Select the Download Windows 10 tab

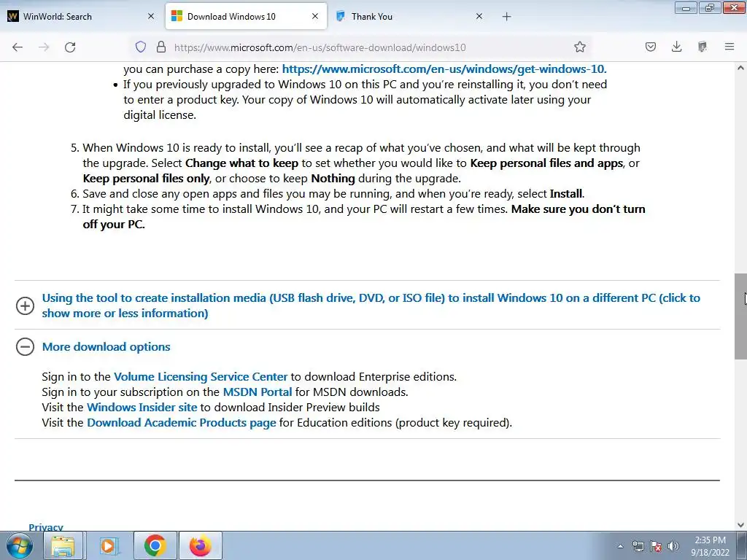[247, 17]
